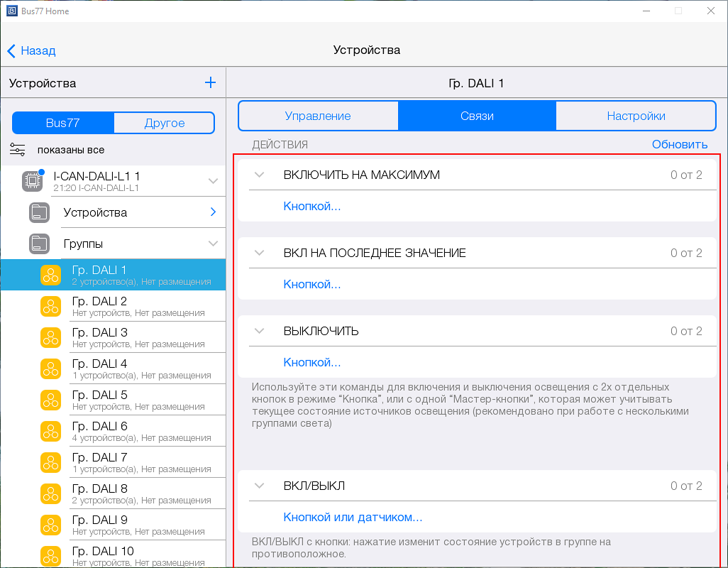The height and width of the screenshot is (568, 728).
Task: Collapse ВКЛ НА ПОСЛЕДНЕЕ ЗНАЧЕНИЕ chevron
Action: [260, 253]
